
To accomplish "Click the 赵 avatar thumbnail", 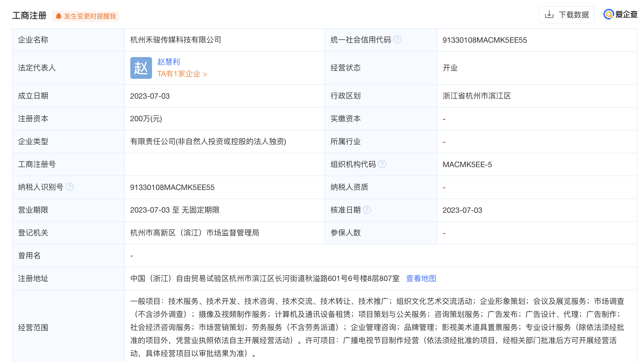I will pos(141,68).
